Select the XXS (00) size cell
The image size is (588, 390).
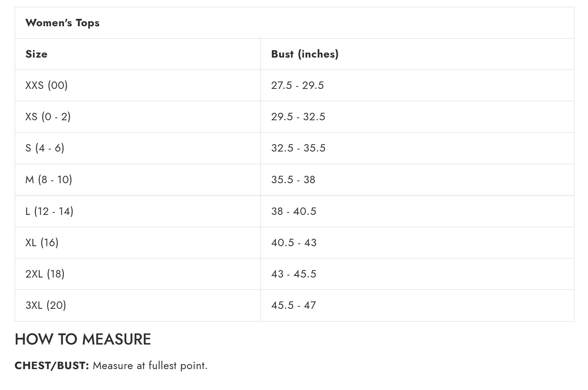tap(47, 86)
